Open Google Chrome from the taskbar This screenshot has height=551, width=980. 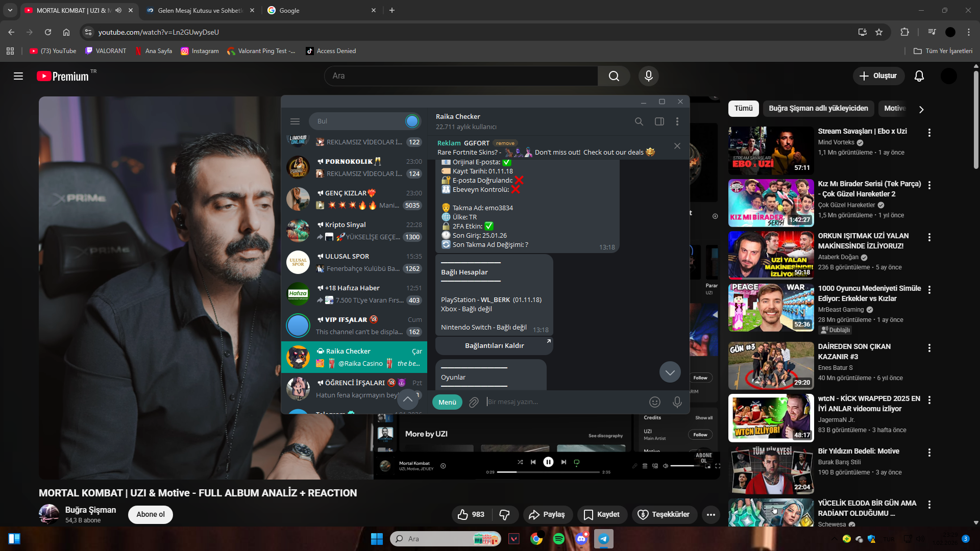pos(536,539)
